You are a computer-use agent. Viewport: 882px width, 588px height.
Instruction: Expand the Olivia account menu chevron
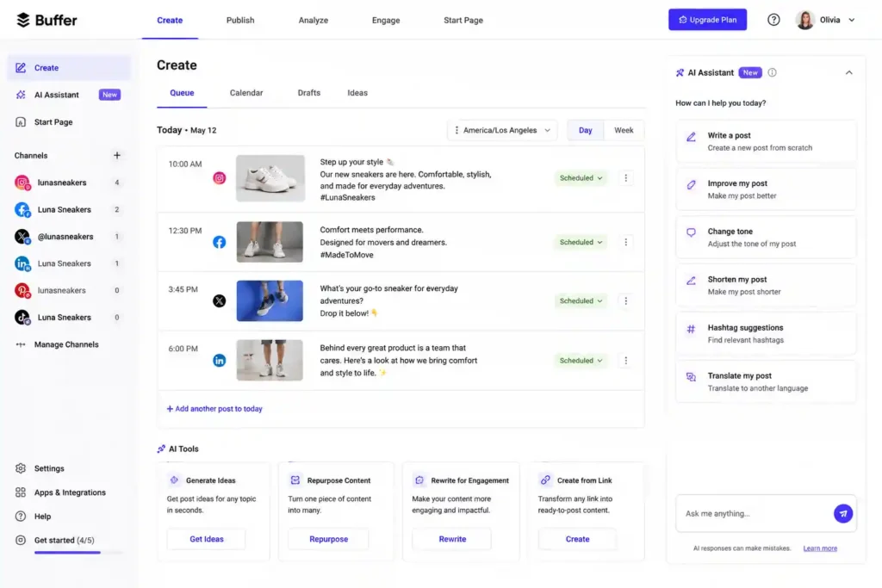coord(852,20)
